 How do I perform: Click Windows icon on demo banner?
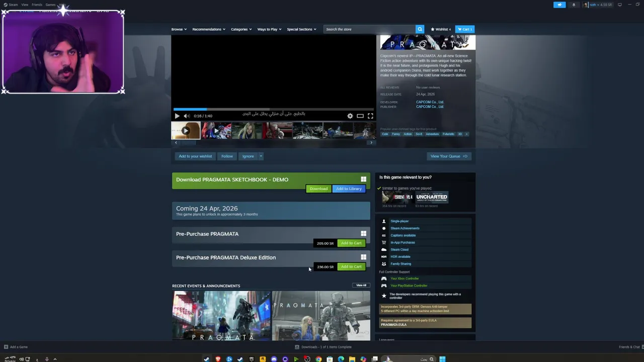(x=363, y=179)
